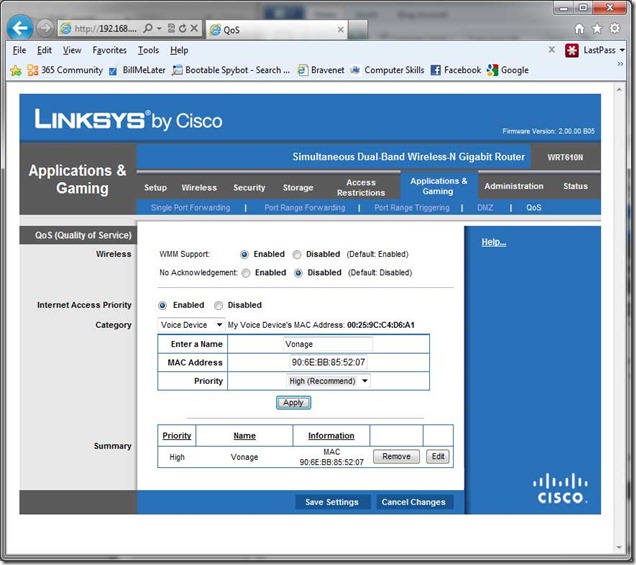Open the Bravenet bookmark

pos(321,70)
